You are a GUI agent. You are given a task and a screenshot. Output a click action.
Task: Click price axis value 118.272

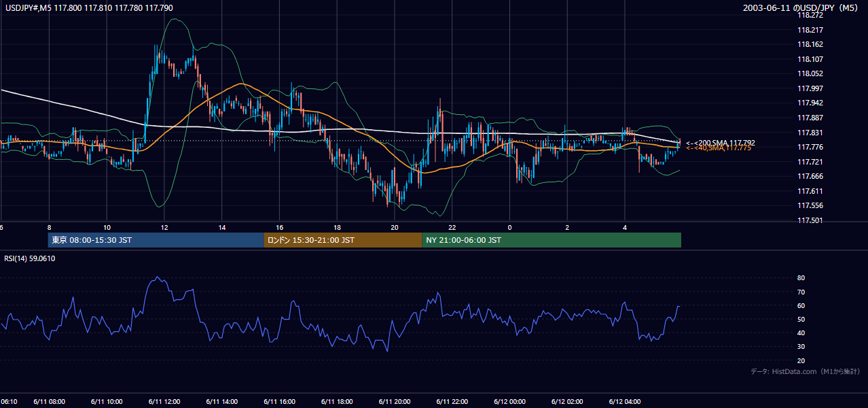[x=809, y=15]
